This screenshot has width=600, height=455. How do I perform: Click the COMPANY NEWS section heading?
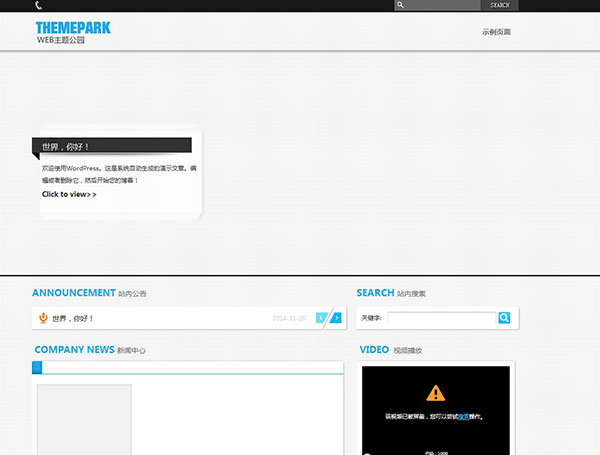(74, 350)
